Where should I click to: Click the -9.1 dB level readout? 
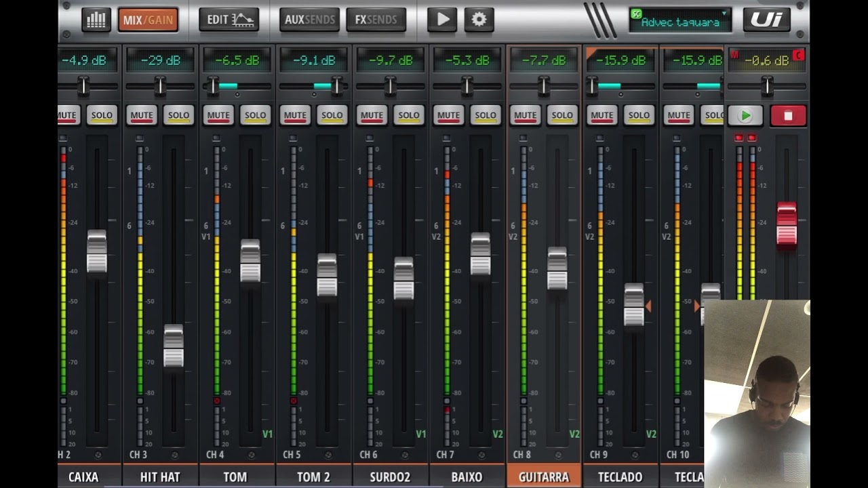(x=313, y=60)
